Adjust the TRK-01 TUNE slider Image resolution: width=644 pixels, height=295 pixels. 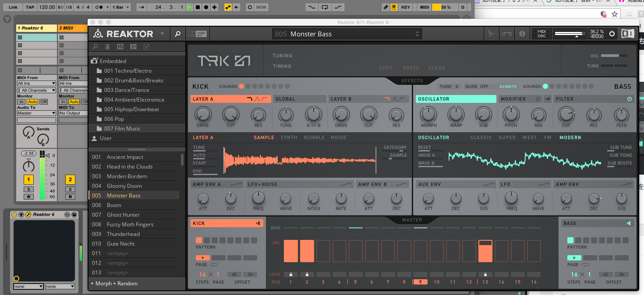point(614,66)
